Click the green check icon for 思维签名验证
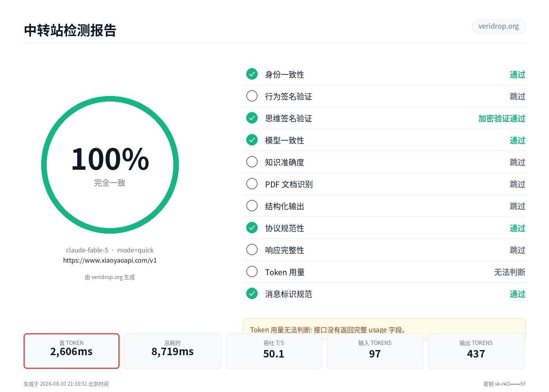Screen dimensions: 549x392 click(x=252, y=118)
